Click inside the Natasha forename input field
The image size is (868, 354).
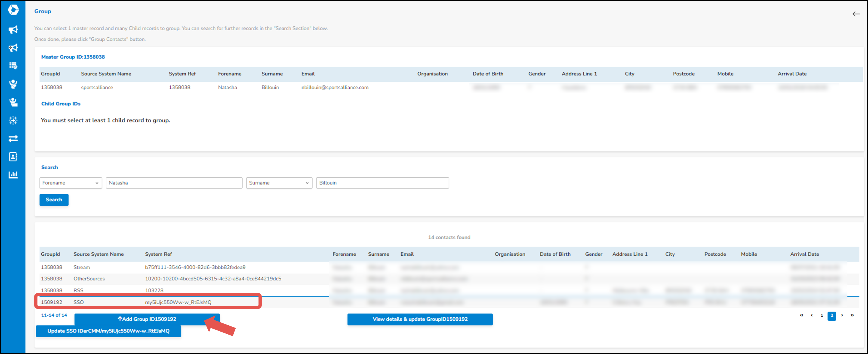tap(174, 183)
